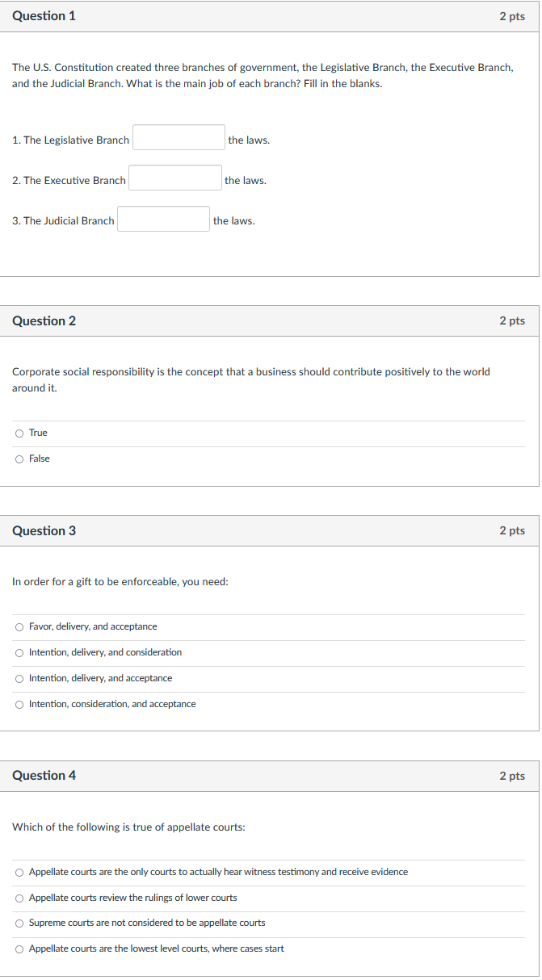Click the Question 1 header
Viewport: 542px width, 980px height.
click(44, 15)
